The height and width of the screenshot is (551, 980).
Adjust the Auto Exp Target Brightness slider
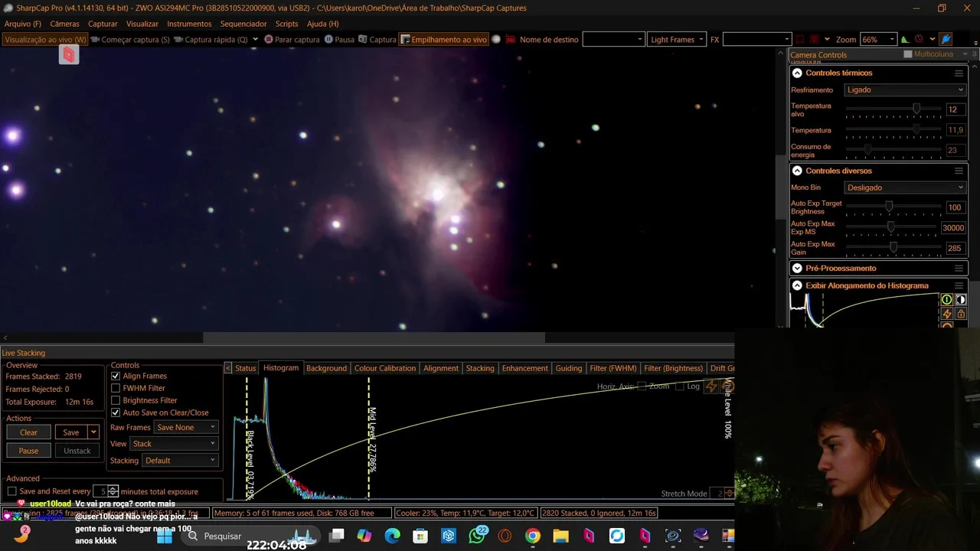889,207
